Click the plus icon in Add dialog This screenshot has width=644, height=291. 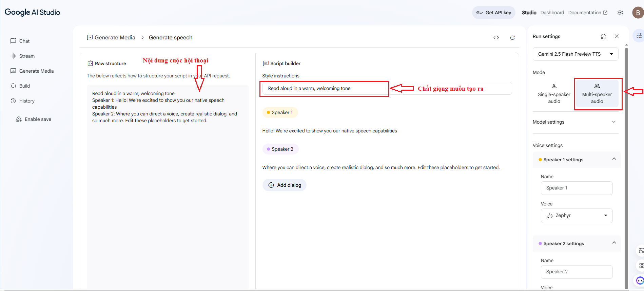point(271,185)
